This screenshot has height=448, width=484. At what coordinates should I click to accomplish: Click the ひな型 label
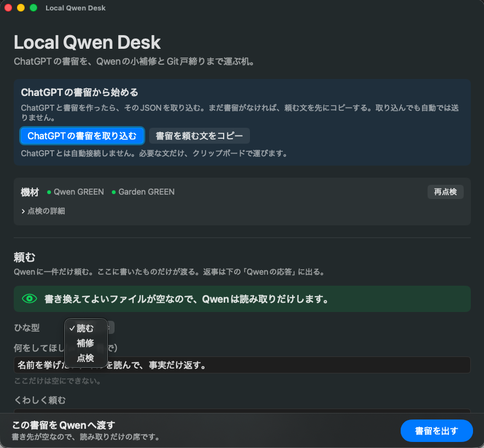(x=27, y=327)
